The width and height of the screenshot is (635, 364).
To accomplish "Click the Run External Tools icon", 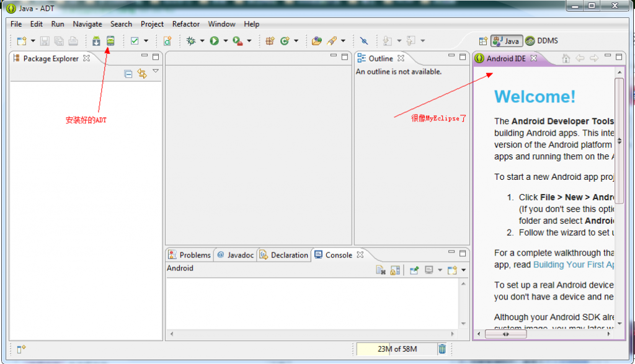I will (x=238, y=41).
